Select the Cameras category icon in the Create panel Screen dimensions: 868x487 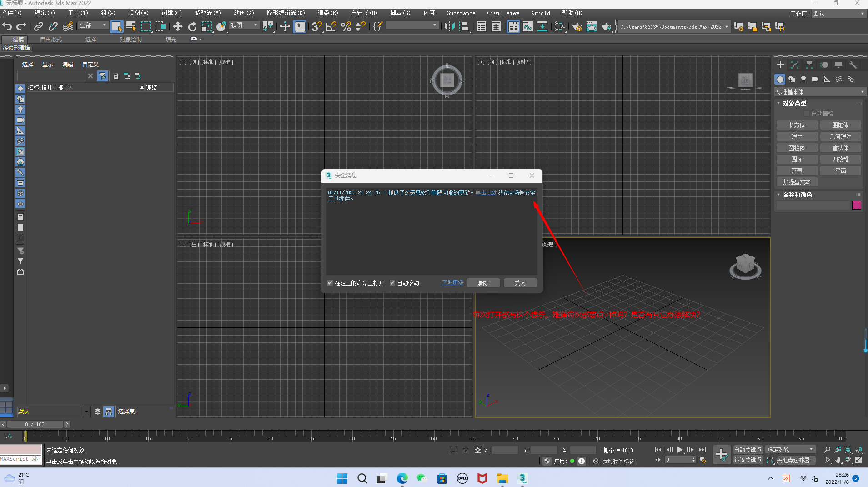[815, 79]
